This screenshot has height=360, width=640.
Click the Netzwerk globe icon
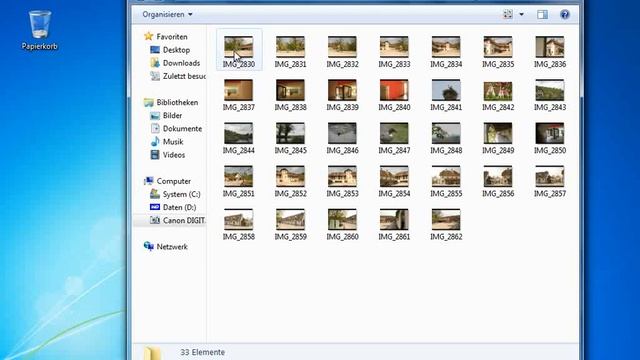[x=149, y=247]
